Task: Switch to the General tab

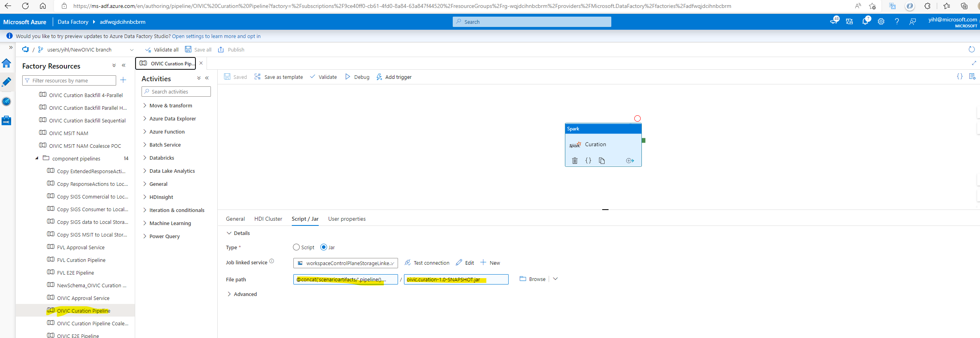Action: click(x=235, y=219)
